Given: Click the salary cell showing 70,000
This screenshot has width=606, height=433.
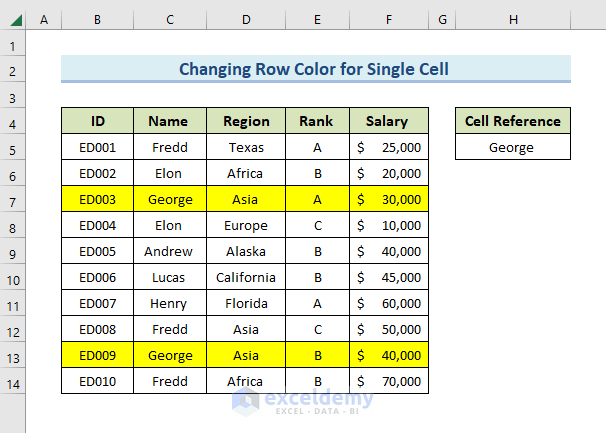Looking at the screenshot, I should (x=389, y=381).
